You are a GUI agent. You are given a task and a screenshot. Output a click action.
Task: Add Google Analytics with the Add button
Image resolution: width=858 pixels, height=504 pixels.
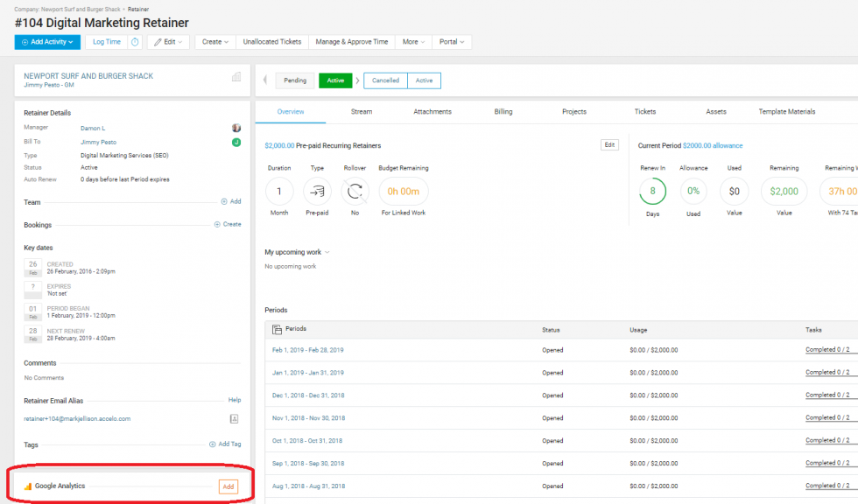(x=228, y=486)
